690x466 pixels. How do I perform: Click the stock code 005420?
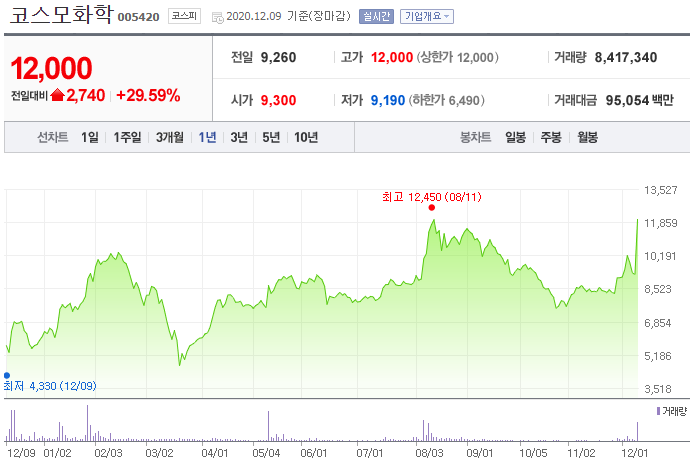[138, 17]
